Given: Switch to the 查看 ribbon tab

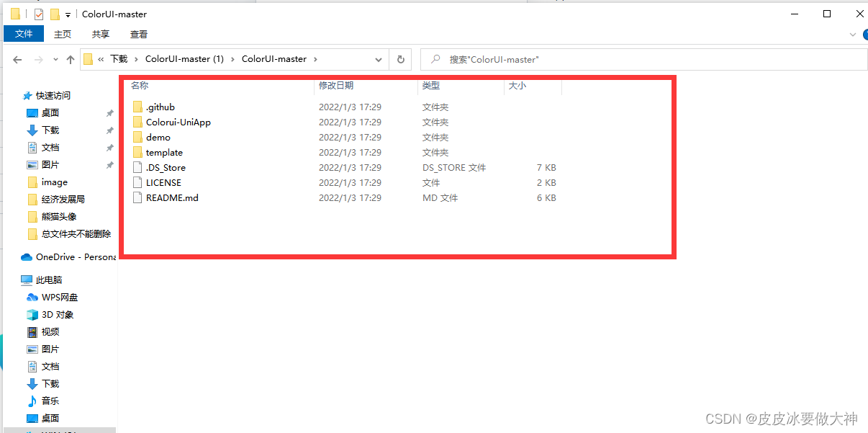Looking at the screenshot, I should (139, 34).
